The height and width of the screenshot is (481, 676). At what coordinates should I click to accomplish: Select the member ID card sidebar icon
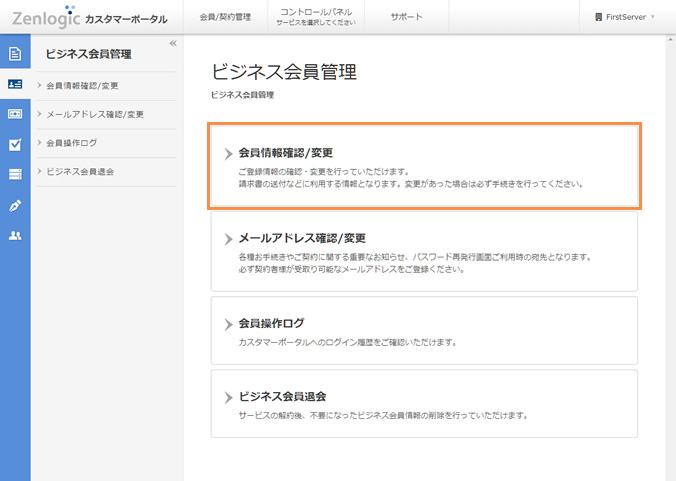click(x=15, y=85)
